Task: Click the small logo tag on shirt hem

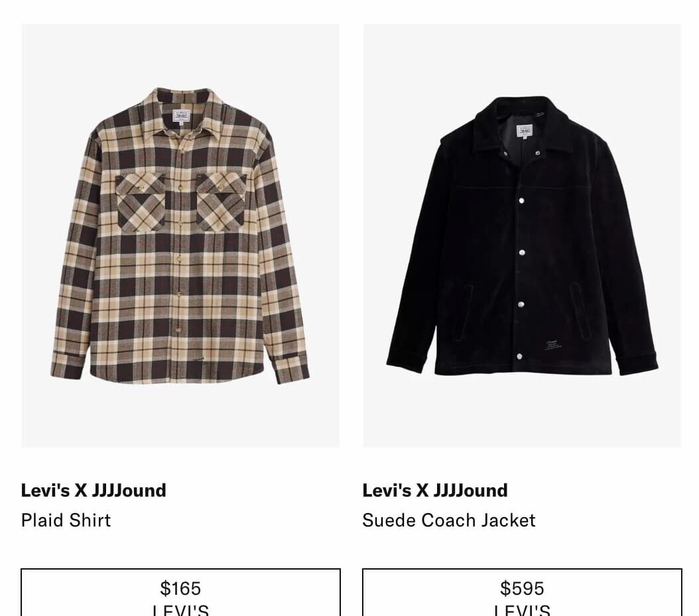Action: [200, 359]
